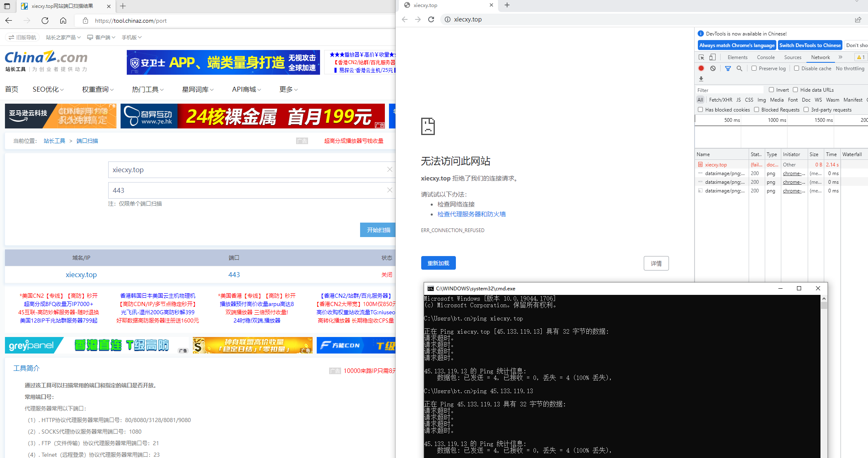The image size is (868, 458).
Task: Select the Doc resource type filter
Action: pos(806,100)
